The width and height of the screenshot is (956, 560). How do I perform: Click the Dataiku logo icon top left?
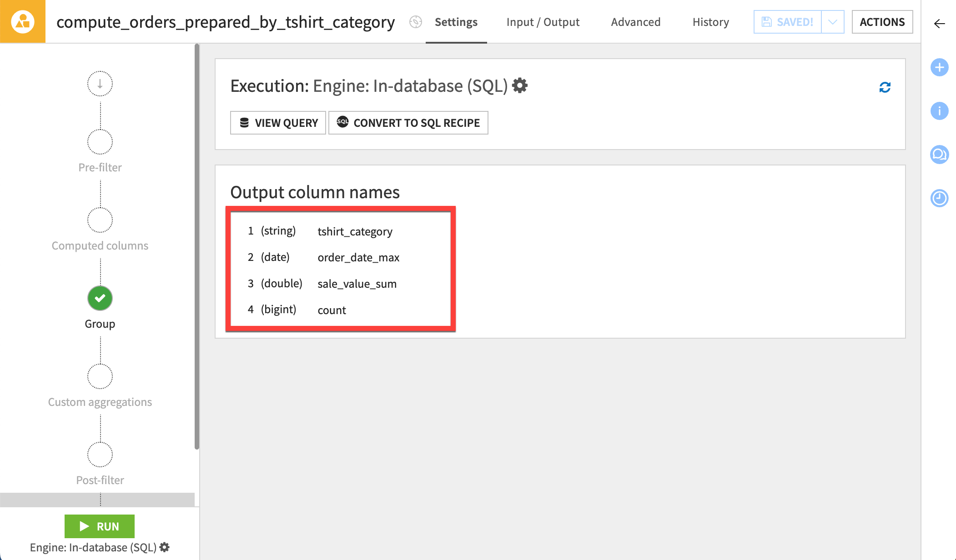23,22
